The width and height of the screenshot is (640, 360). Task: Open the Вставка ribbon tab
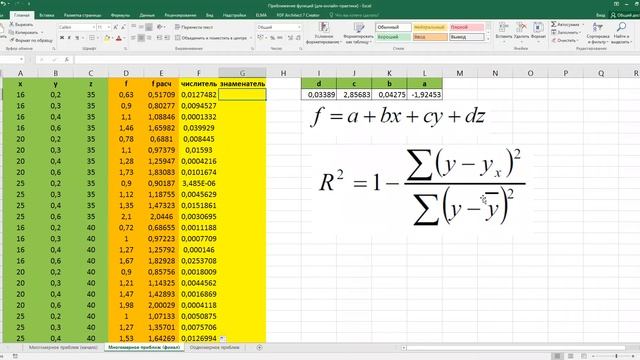[x=47, y=15]
